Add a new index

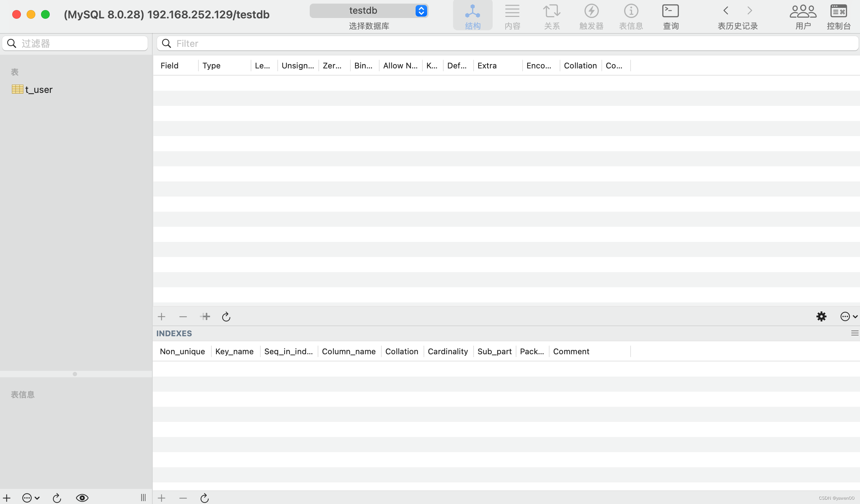[161, 498]
